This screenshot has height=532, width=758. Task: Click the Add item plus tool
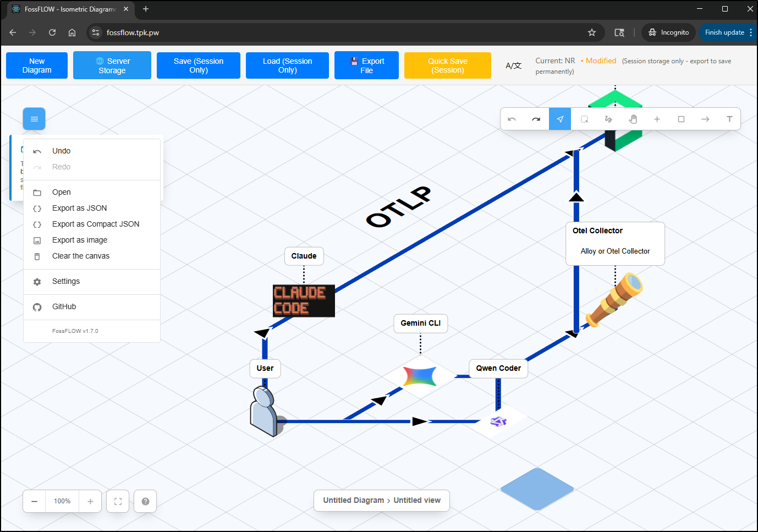click(657, 119)
